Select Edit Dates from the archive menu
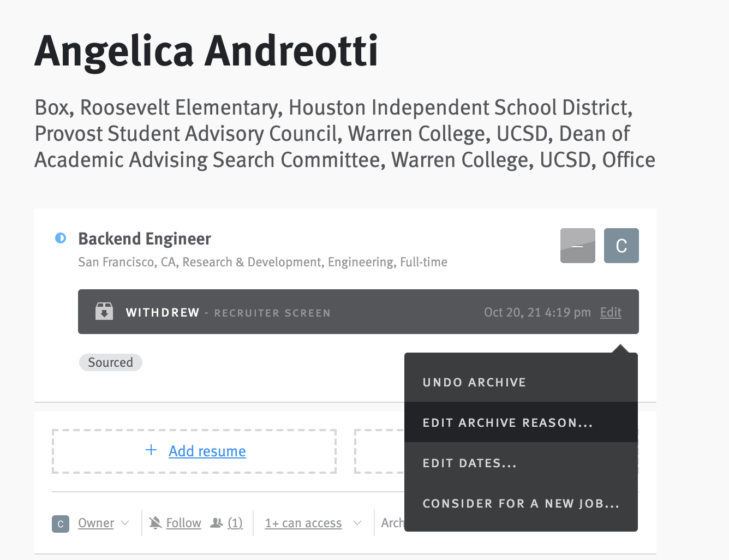 (x=469, y=463)
